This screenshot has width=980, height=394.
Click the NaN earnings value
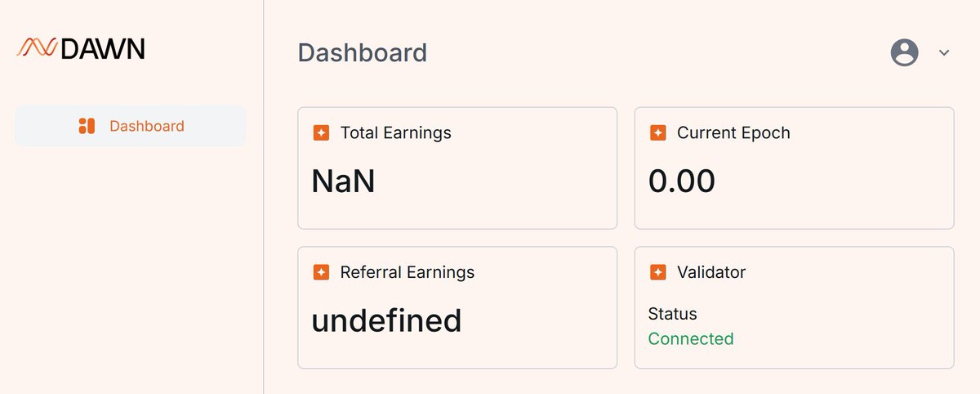click(343, 181)
